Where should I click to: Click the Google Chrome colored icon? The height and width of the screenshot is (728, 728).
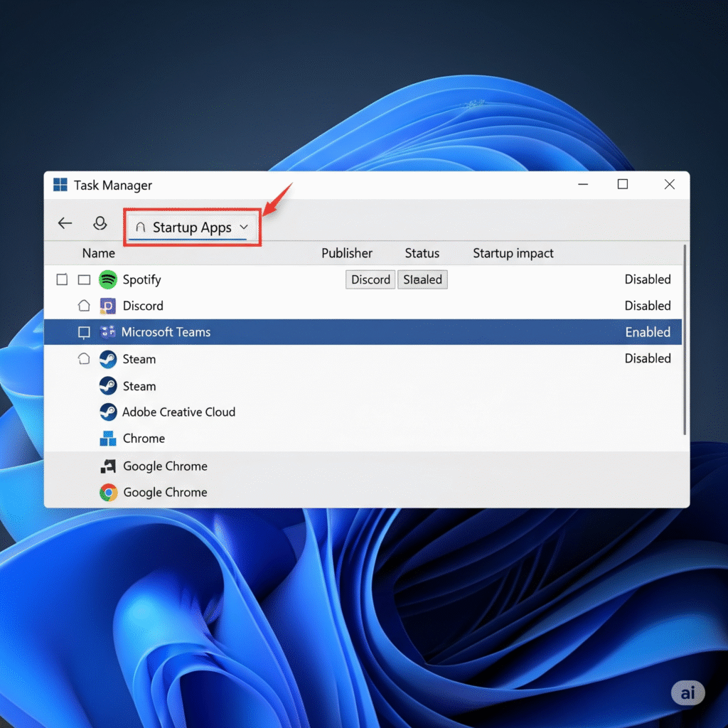pos(109,492)
